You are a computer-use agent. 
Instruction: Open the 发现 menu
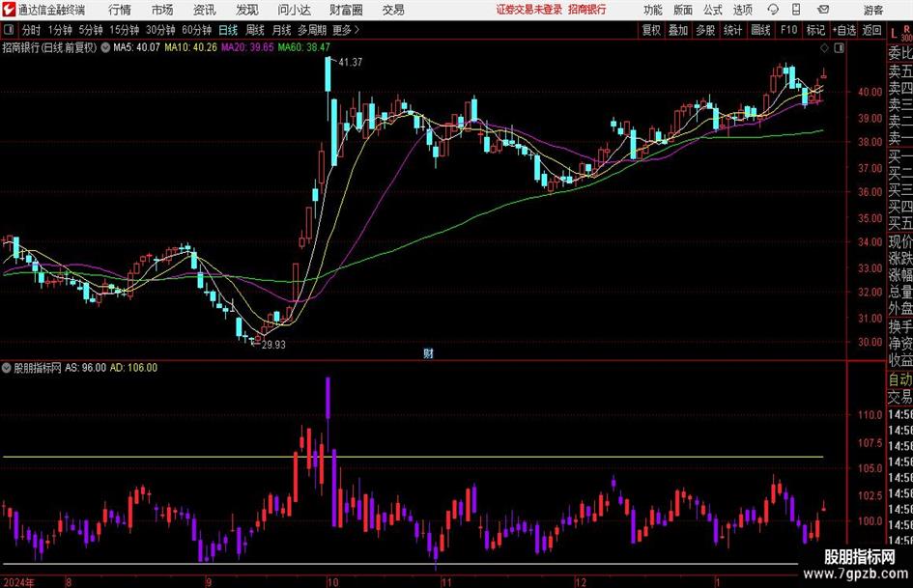pyautogui.click(x=247, y=10)
